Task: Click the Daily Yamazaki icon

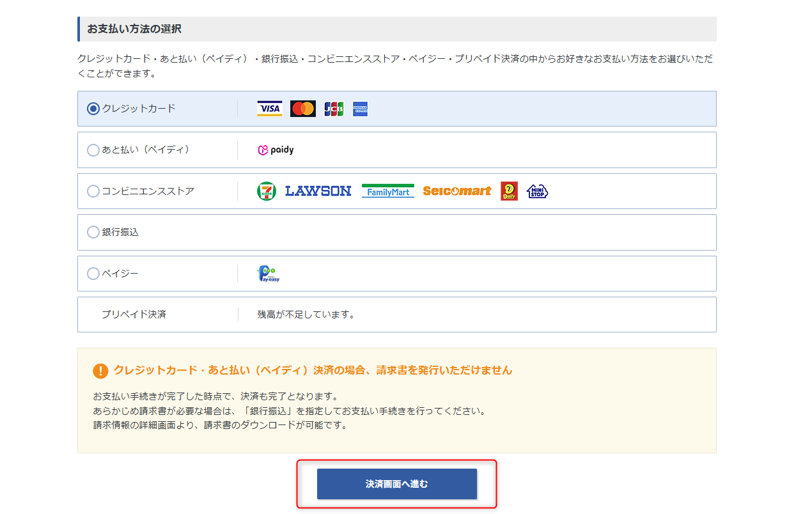Action: pos(508,191)
